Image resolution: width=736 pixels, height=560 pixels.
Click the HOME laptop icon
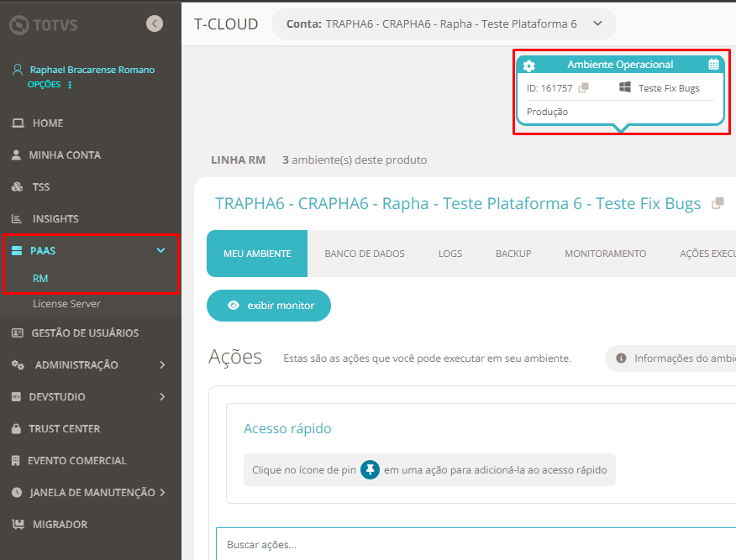tap(18, 123)
